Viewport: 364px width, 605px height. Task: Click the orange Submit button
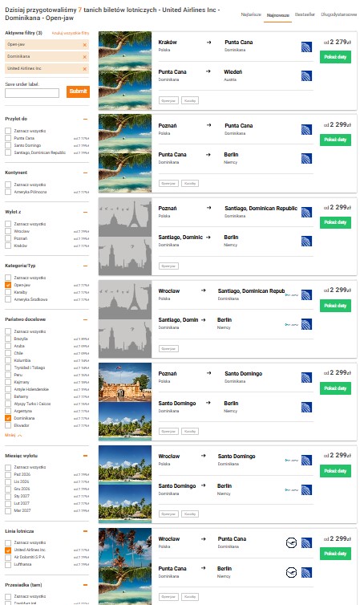[x=78, y=91]
